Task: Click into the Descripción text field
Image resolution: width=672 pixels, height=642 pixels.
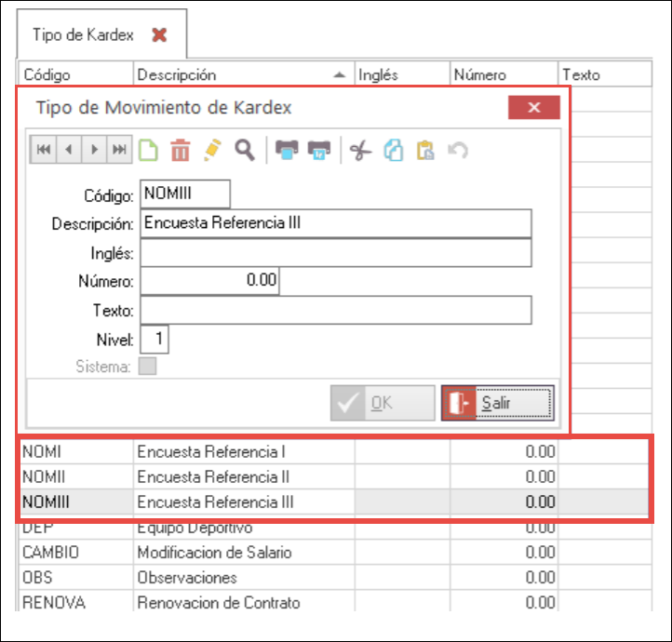Action: pos(335,223)
